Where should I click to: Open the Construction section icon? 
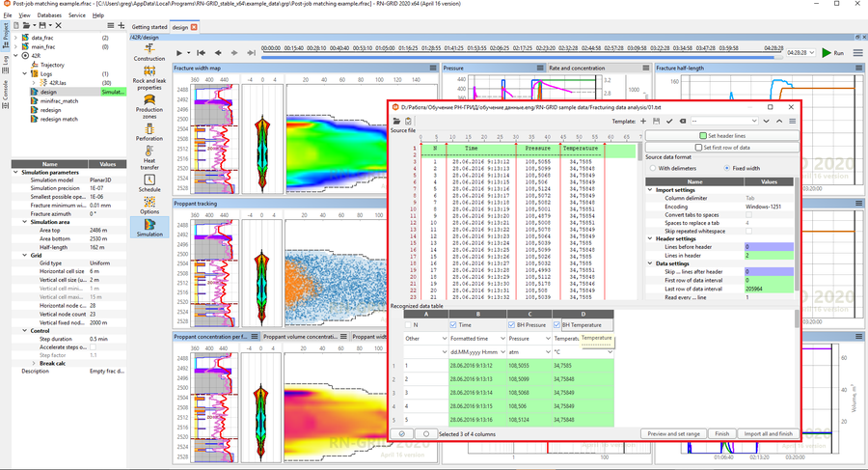click(x=149, y=50)
